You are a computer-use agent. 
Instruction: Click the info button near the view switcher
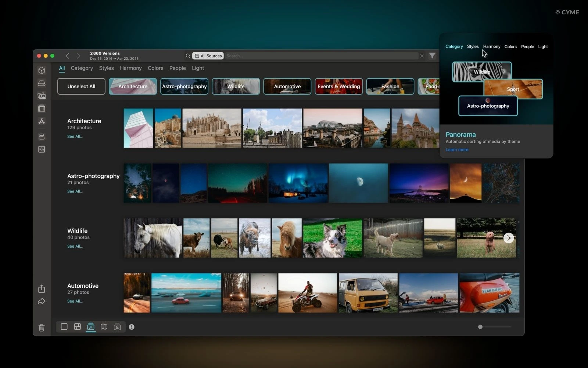(132, 327)
